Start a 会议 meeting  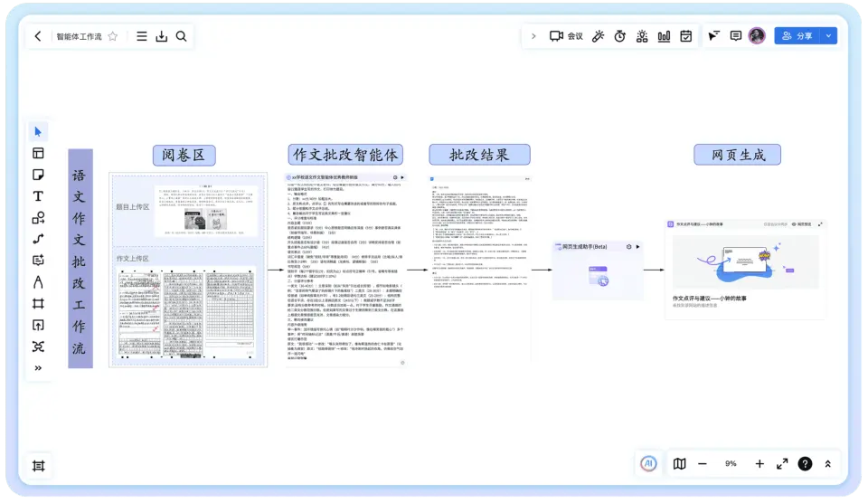[x=566, y=36]
